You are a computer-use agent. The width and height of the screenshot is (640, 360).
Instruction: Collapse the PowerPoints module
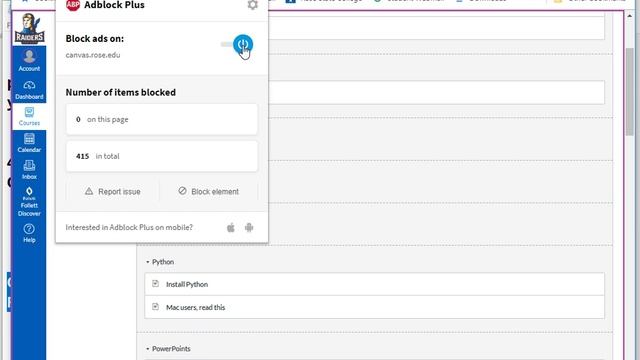point(168,349)
